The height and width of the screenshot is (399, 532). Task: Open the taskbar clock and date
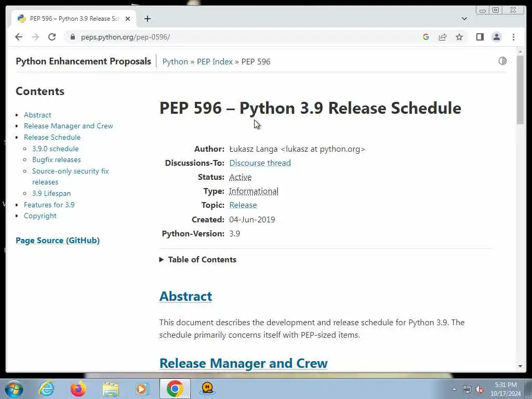pos(506,389)
